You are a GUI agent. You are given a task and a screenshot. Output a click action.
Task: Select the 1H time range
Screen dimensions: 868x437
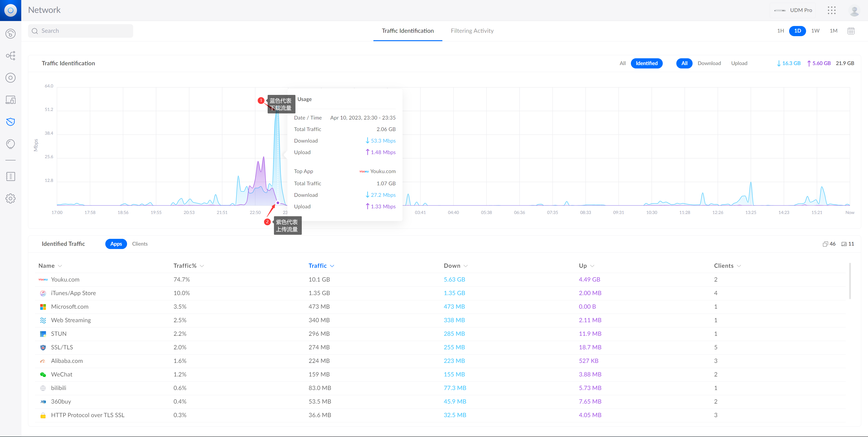pyautogui.click(x=780, y=31)
